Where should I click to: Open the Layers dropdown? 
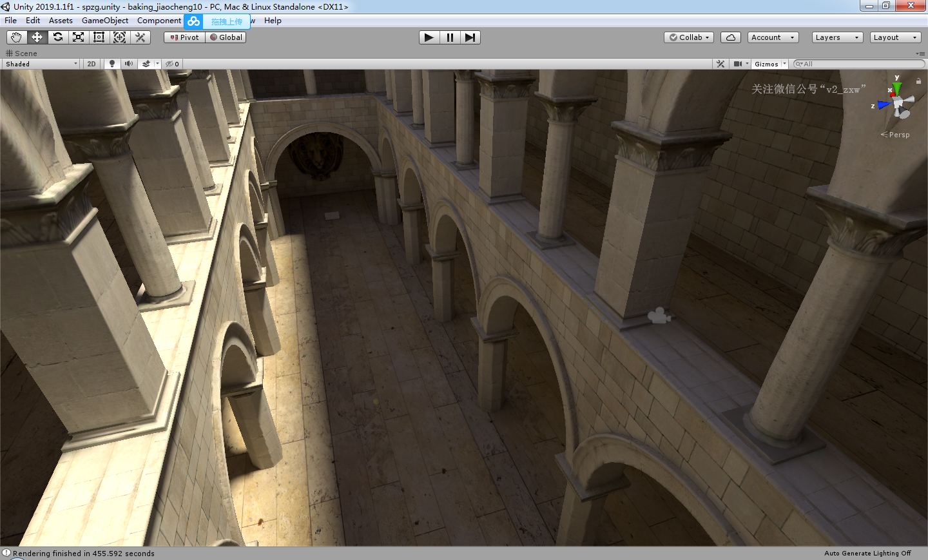coord(838,37)
